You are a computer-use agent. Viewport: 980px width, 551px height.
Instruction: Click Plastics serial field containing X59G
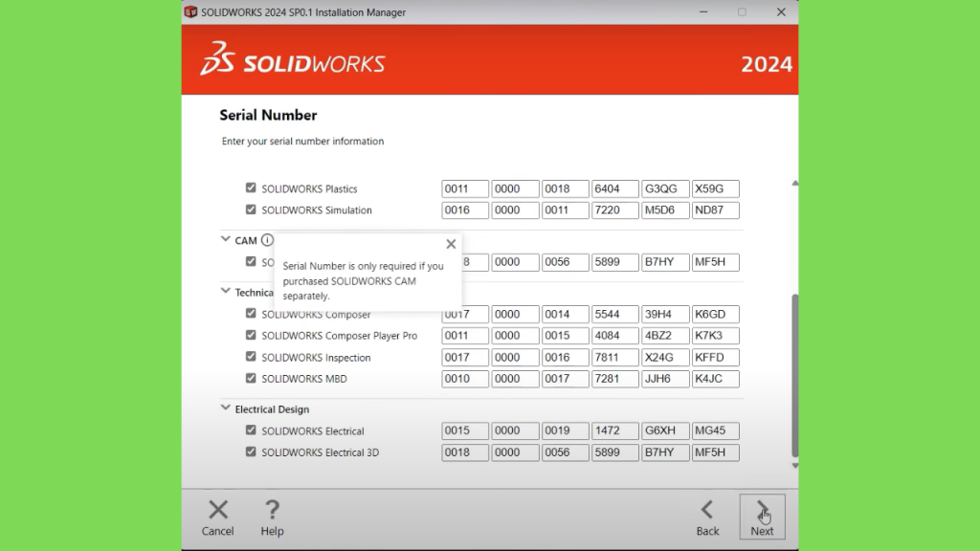point(716,188)
